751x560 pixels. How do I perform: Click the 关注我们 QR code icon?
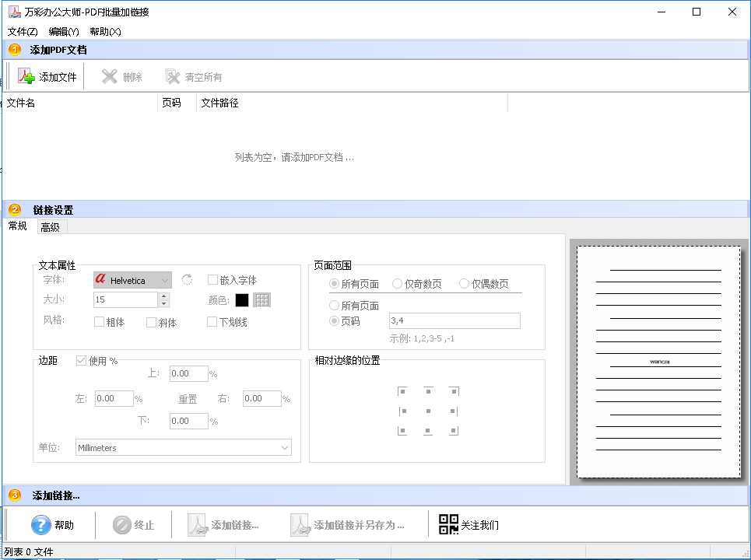pyautogui.click(x=447, y=524)
